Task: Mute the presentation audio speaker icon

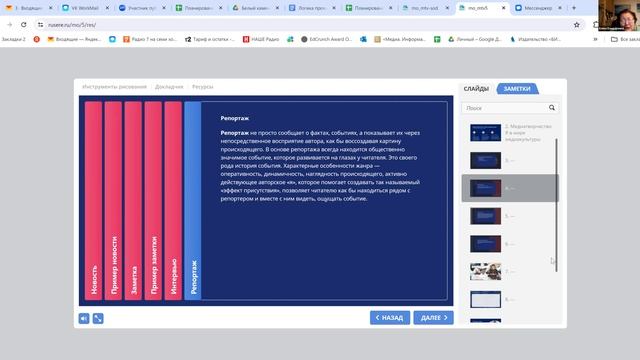Action: coord(84,318)
